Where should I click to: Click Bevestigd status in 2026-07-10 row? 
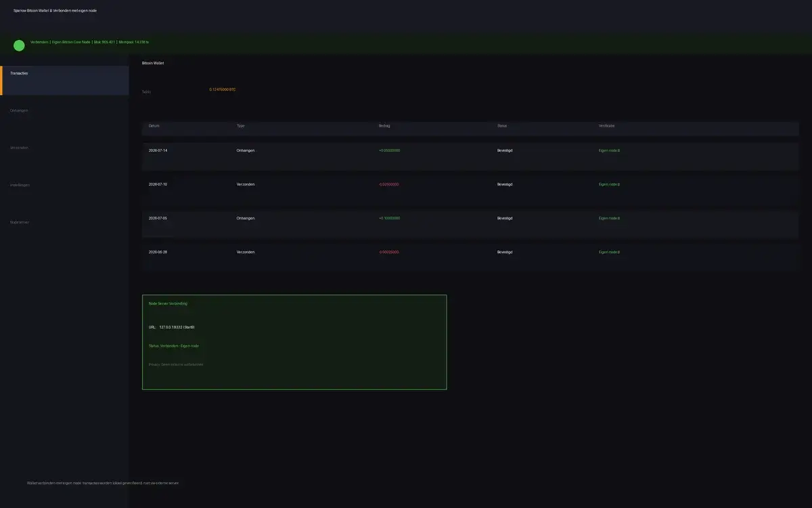(505, 184)
